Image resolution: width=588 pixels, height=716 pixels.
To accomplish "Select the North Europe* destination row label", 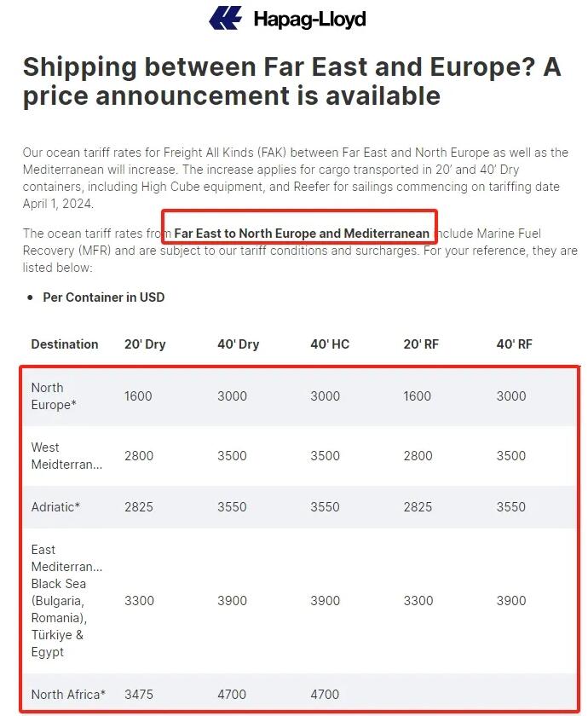I will click(x=54, y=396).
